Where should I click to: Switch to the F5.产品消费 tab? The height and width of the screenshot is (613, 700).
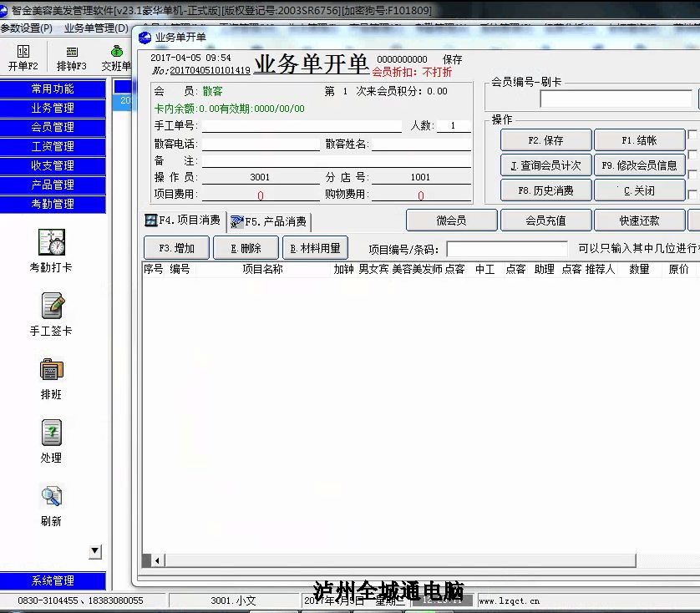tap(269, 221)
